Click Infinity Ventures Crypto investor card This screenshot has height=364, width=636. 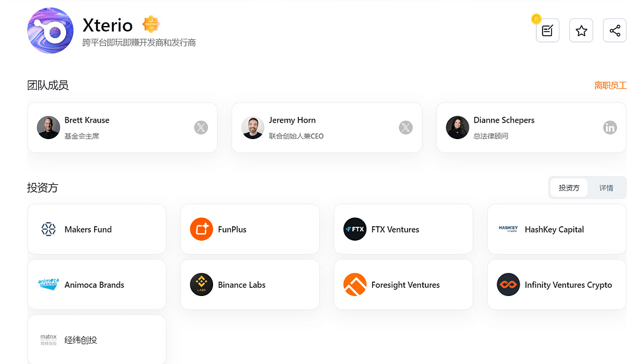pyautogui.click(x=556, y=285)
